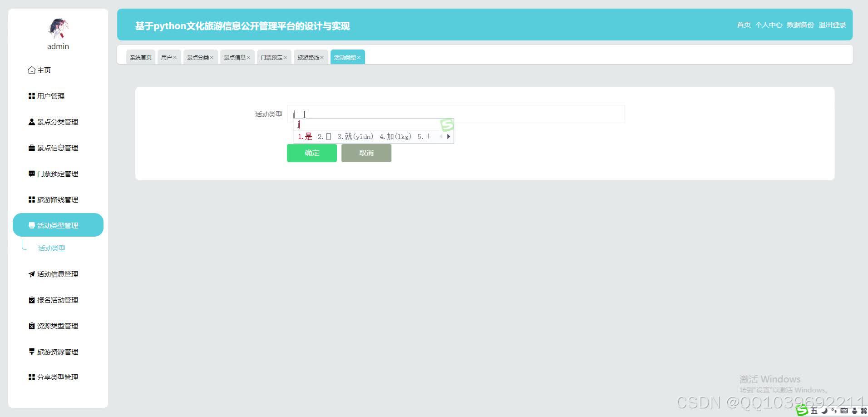Choose IME candidate 4.加(lkg)
868x417 pixels.
point(395,137)
